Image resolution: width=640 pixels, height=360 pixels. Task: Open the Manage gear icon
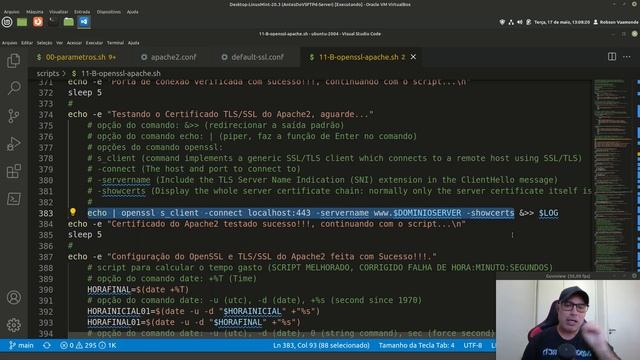[13, 325]
